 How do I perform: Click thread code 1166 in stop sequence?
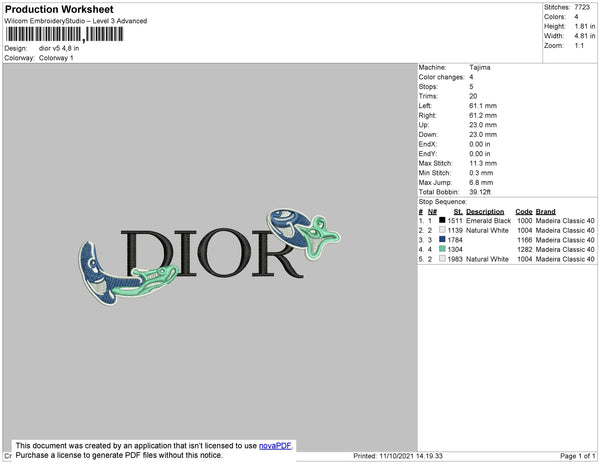coord(525,240)
